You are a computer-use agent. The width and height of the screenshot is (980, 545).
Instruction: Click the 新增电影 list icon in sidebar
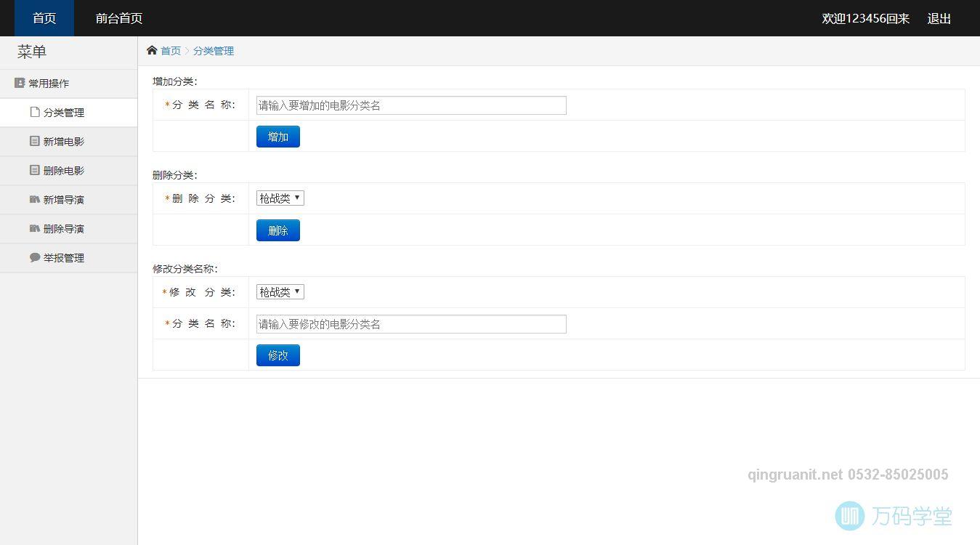[34, 141]
